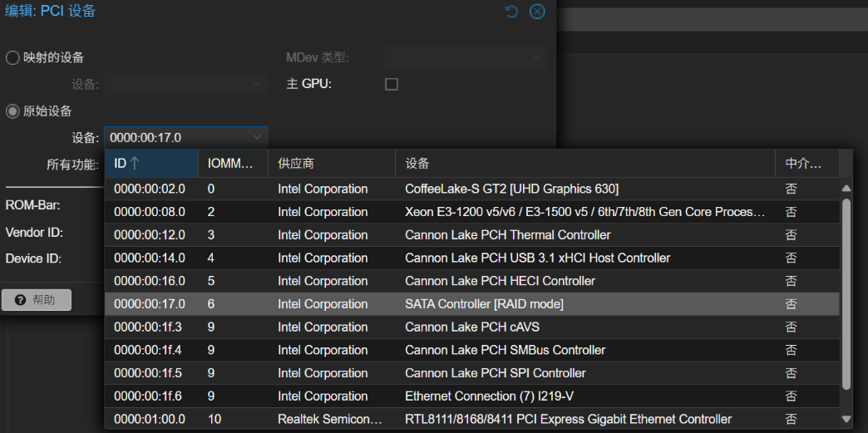Select the 原始设备 radio button
Image resolution: width=868 pixels, height=433 pixels.
13,111
